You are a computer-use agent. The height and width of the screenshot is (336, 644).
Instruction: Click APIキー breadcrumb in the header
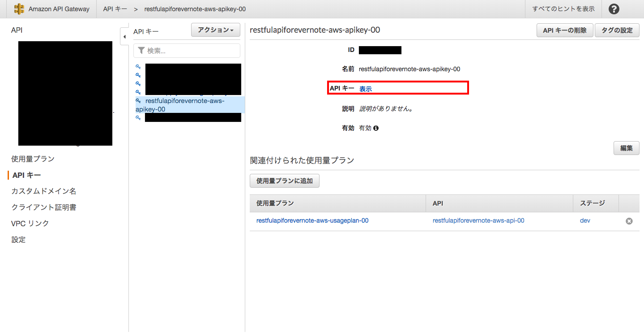tap(115, 9)
